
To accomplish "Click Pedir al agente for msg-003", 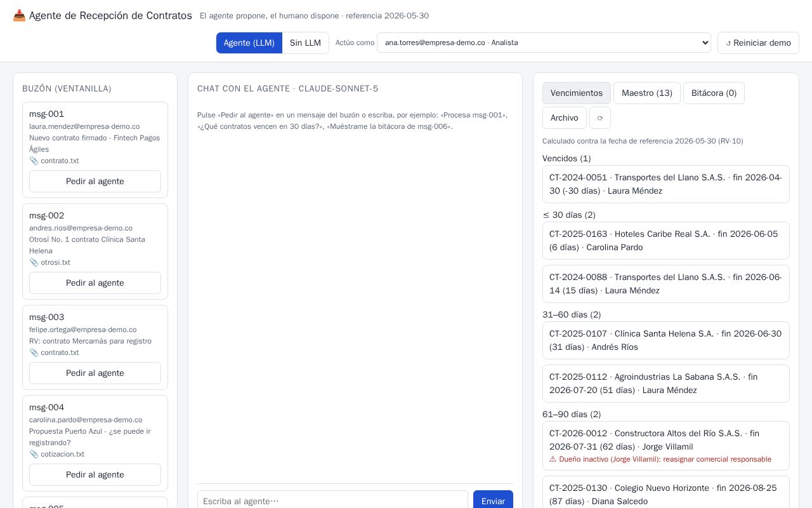I will point(95,373).
